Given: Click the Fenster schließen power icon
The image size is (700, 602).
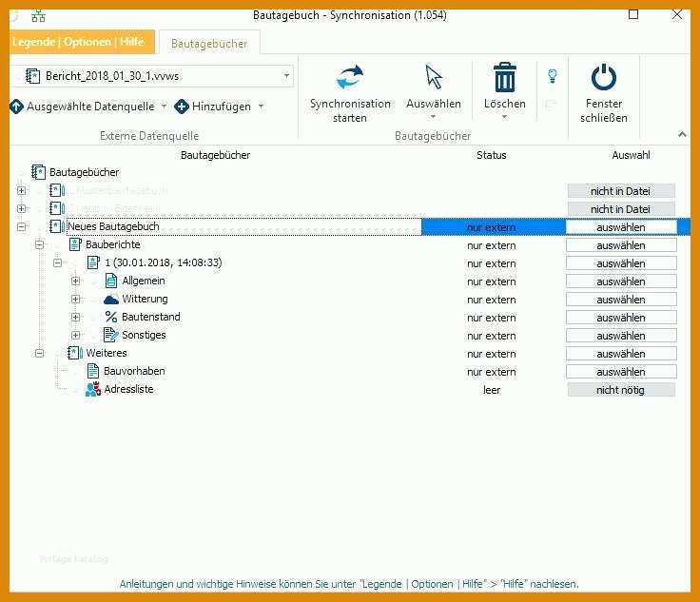Looking at the screenshot, I should tap(604, 77).
